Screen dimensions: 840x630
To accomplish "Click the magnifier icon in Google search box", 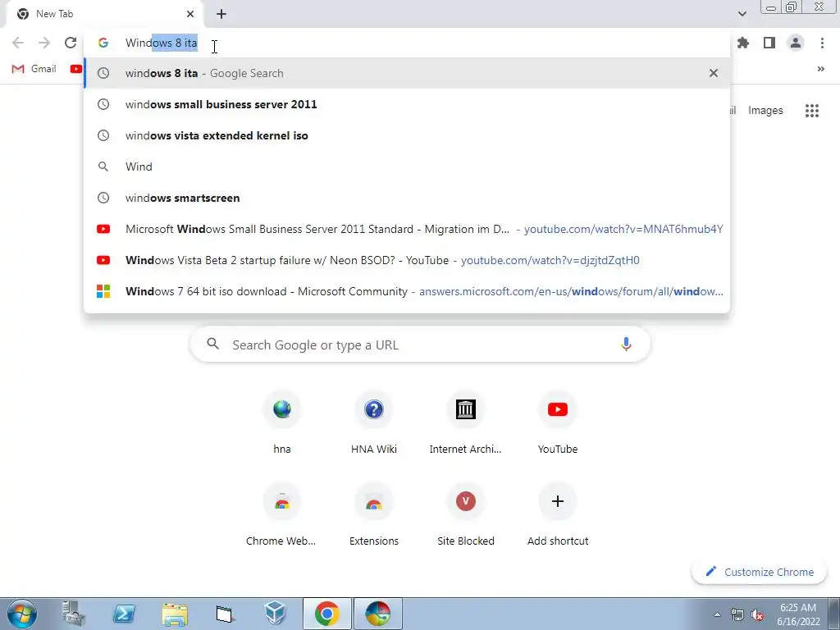I will coord(212,344).
